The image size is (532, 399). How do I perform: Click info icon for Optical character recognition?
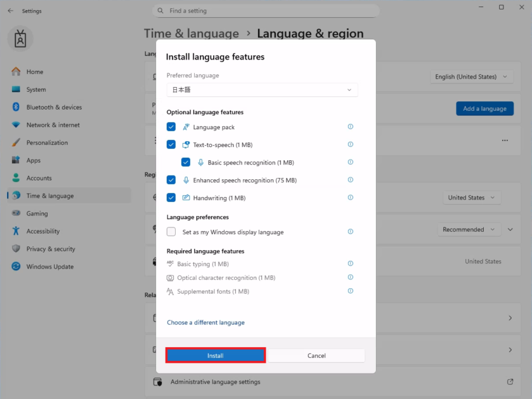tap(351, 277)
